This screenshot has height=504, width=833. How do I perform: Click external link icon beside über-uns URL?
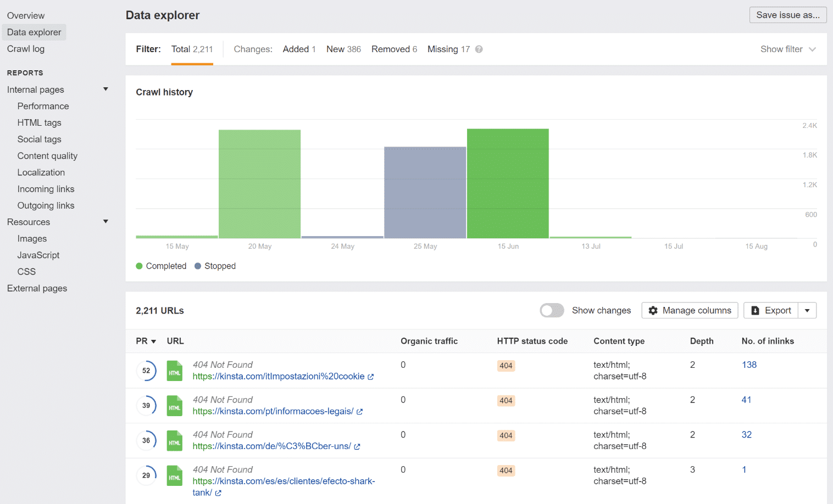[x=358, y=446]
